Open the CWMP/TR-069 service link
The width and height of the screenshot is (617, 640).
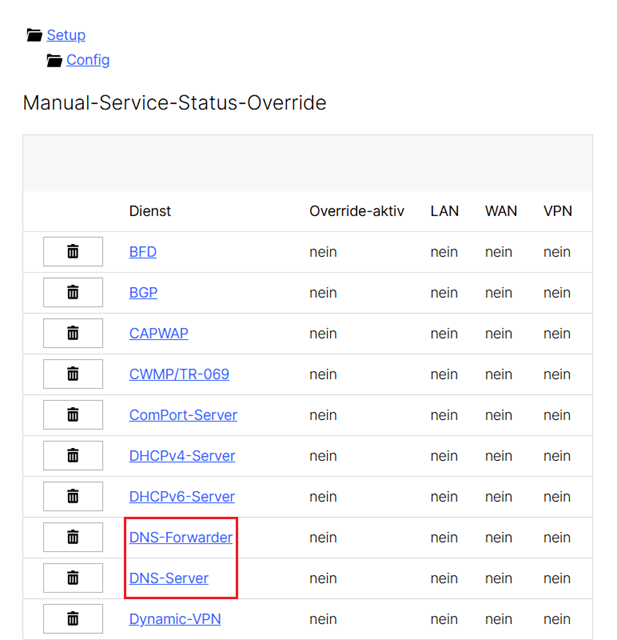click(x=179, y=374)
